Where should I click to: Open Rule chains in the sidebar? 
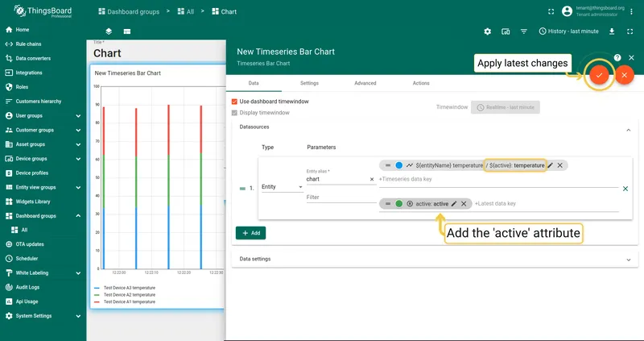(x=43, y=44)
